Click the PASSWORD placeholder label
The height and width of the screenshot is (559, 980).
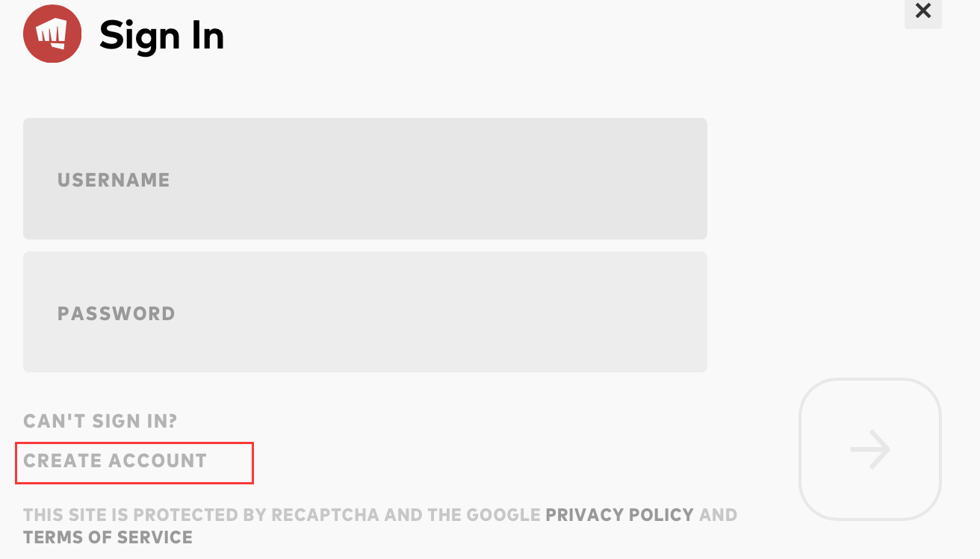[117, 313]
